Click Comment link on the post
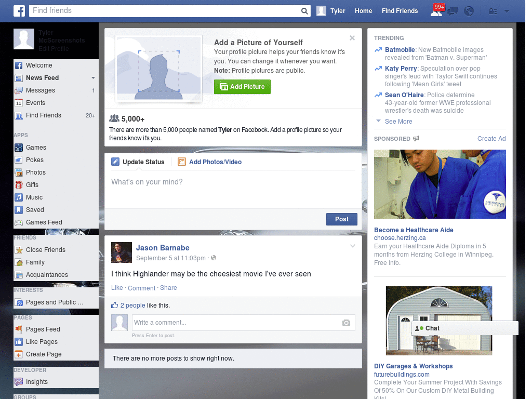Screen dimensions: 532x399 tap(141, 288)
